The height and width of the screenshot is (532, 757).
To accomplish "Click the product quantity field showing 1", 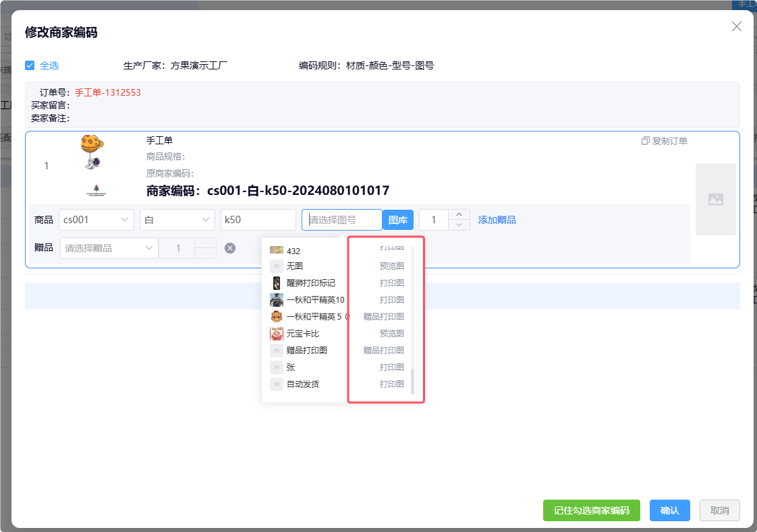I will tap(434, 220).
